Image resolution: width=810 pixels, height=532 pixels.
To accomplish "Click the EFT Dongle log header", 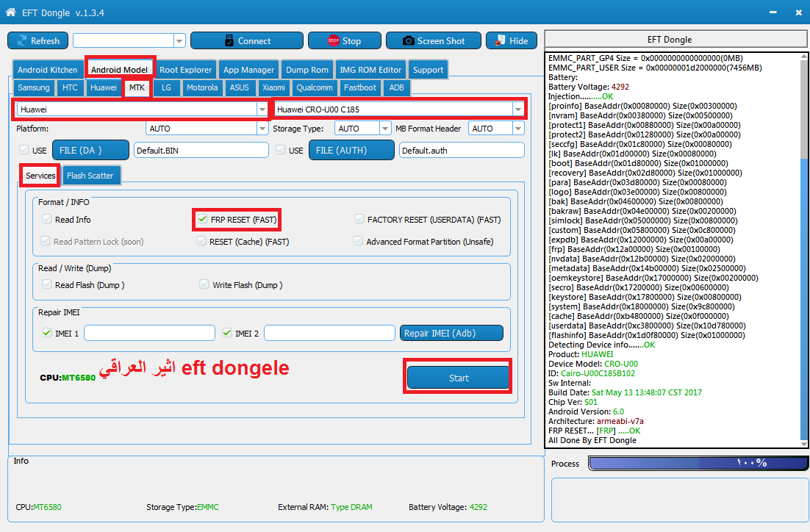I will (x=675, y=40).
